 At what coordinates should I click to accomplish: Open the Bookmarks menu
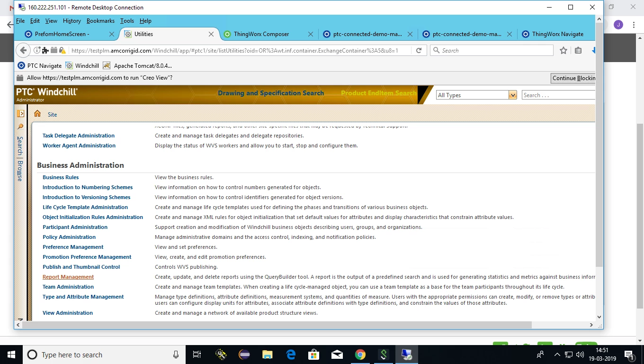[x=100, y=21]
